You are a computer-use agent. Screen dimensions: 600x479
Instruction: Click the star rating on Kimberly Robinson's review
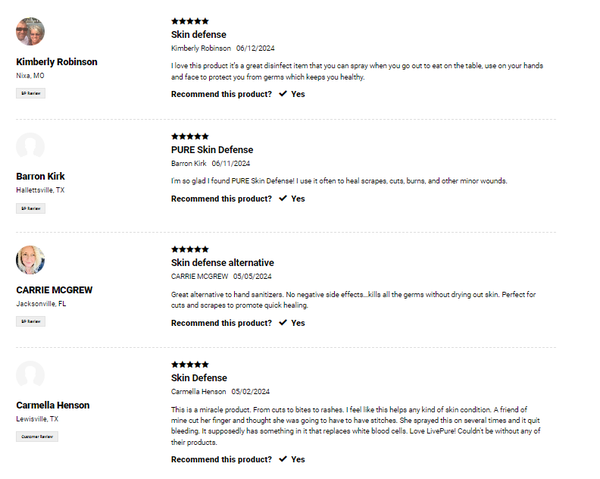coord(190,21)
